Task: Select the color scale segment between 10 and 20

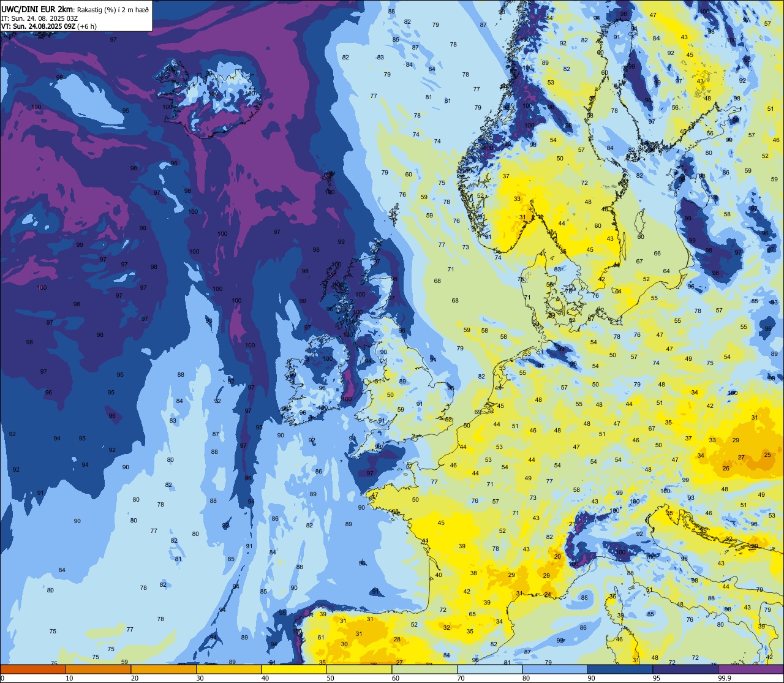Action: (x=98, y=669)
